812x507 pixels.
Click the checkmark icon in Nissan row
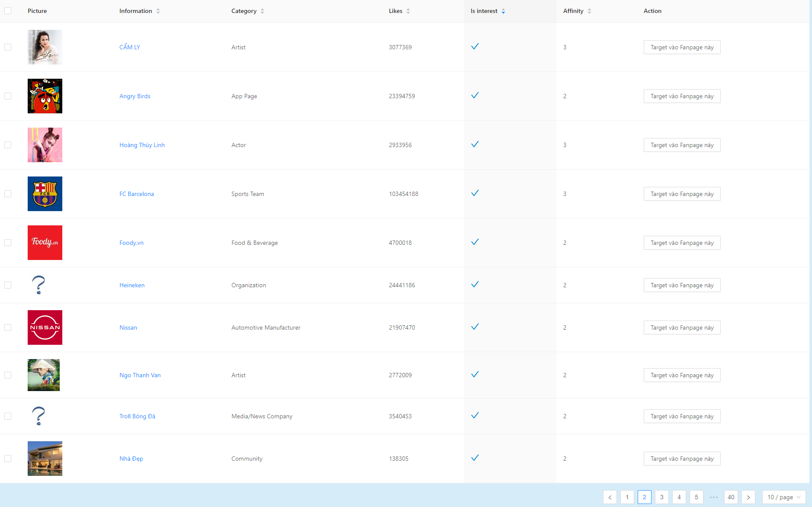click(x=475, y=327)
